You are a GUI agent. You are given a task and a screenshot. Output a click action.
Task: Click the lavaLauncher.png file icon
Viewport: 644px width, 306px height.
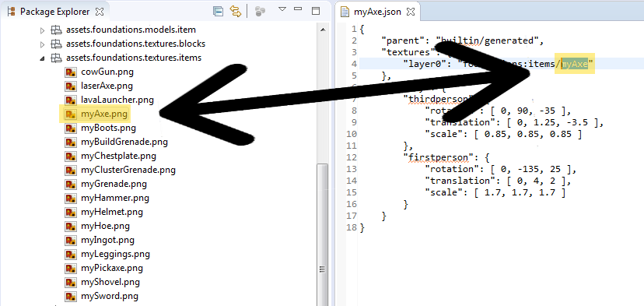(x=71, y=100)
